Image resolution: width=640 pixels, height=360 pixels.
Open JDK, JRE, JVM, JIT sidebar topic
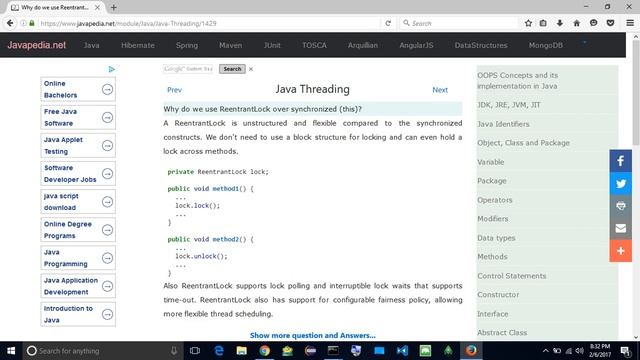point(509,105)
